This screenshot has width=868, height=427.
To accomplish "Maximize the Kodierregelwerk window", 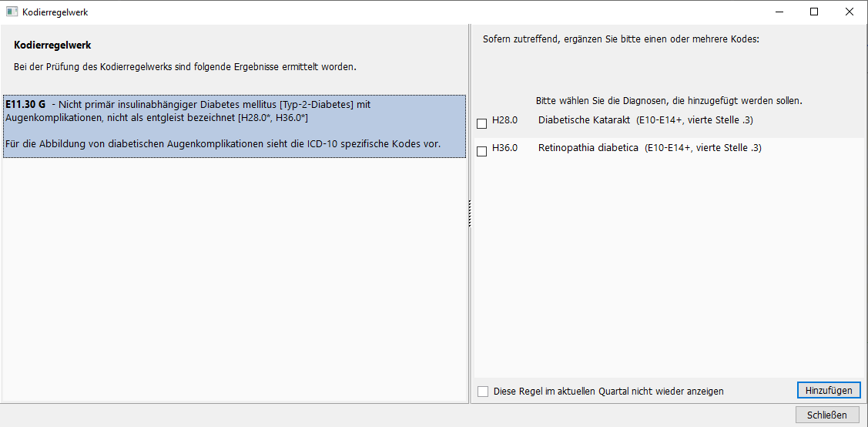I will 814,12.
